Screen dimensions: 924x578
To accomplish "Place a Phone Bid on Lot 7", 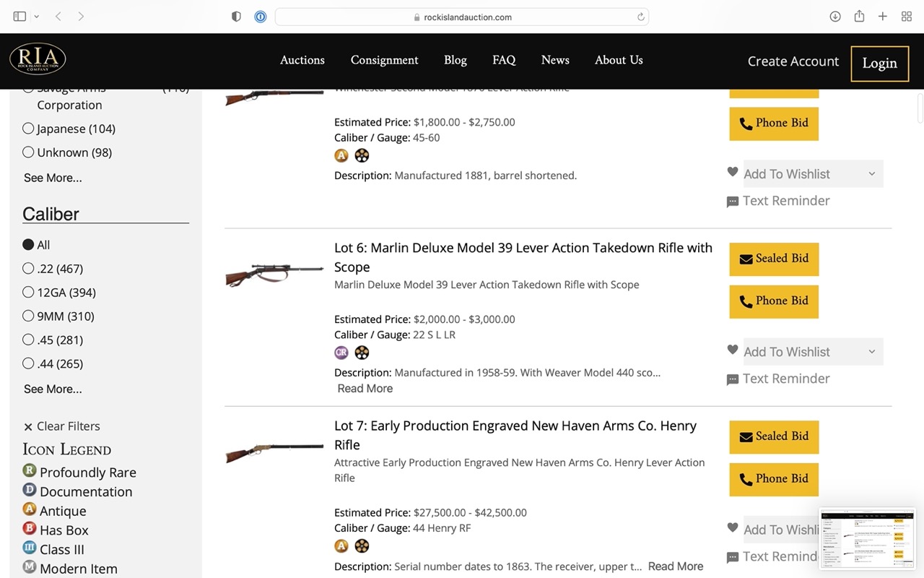I will [x=774, y=479].
